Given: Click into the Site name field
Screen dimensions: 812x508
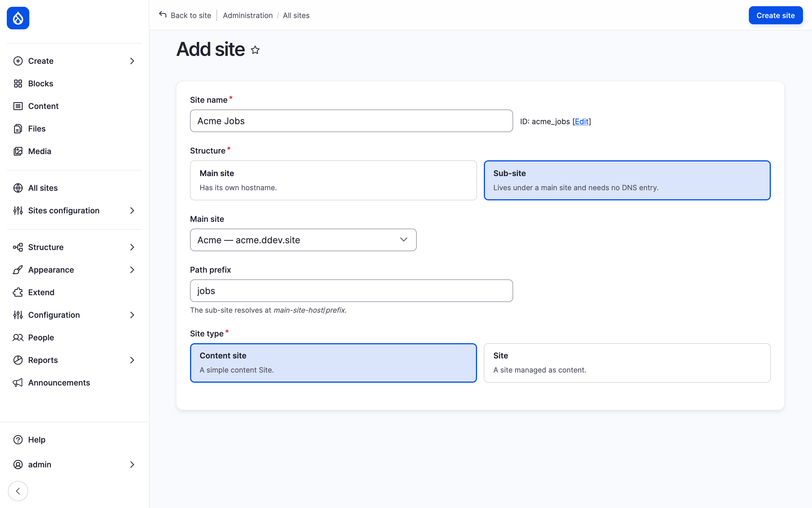Looking at the screenshot, I should point(351,121).
